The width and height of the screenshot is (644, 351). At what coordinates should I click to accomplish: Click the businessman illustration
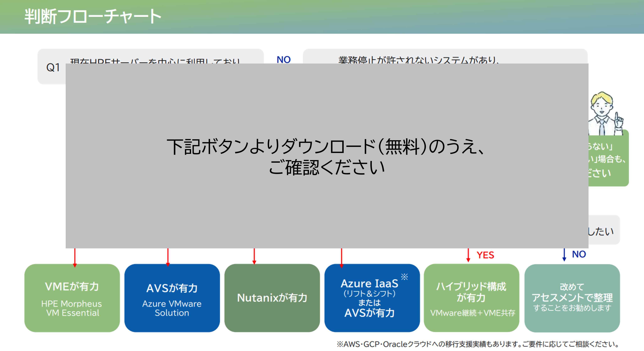pyautogui.click(x=606, y=113)
